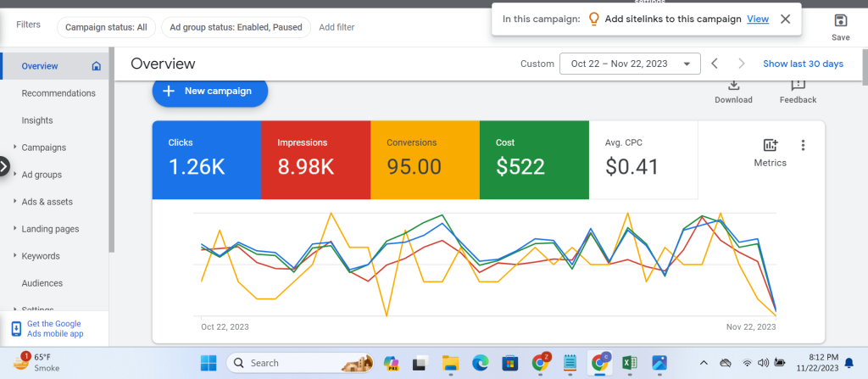
Task: Open Insights from the sidebar
Action: point(37,120)
